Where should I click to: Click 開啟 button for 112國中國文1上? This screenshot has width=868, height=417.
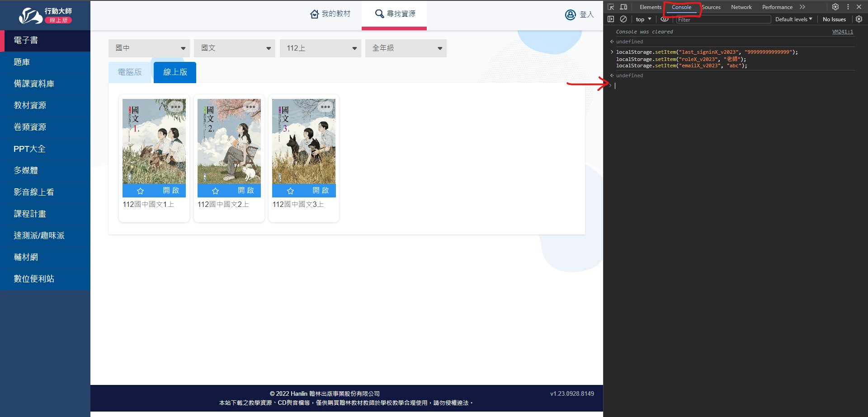pos(171,191)
